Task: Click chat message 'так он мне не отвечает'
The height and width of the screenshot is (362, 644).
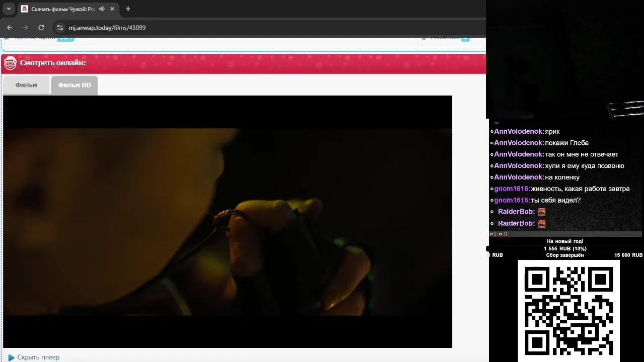Action: coord(582,154)
